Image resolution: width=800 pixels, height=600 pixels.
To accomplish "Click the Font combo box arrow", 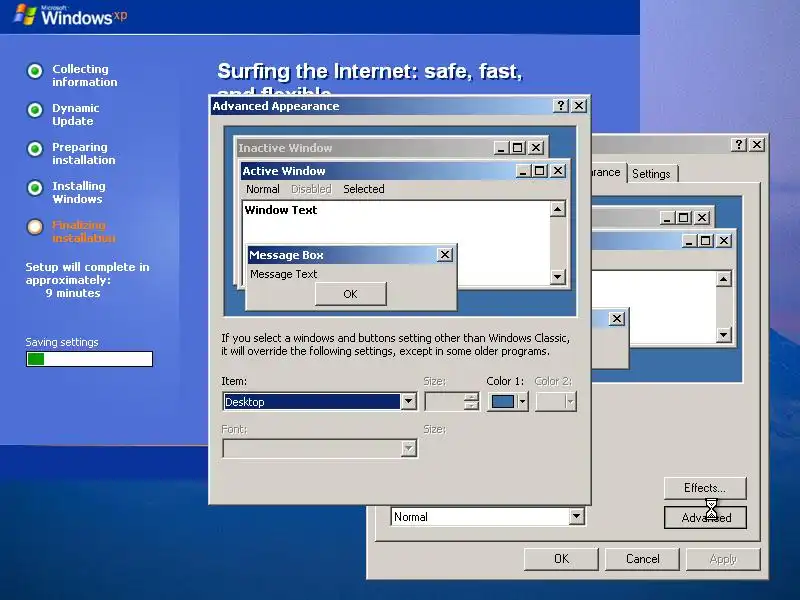I will 408,448.
